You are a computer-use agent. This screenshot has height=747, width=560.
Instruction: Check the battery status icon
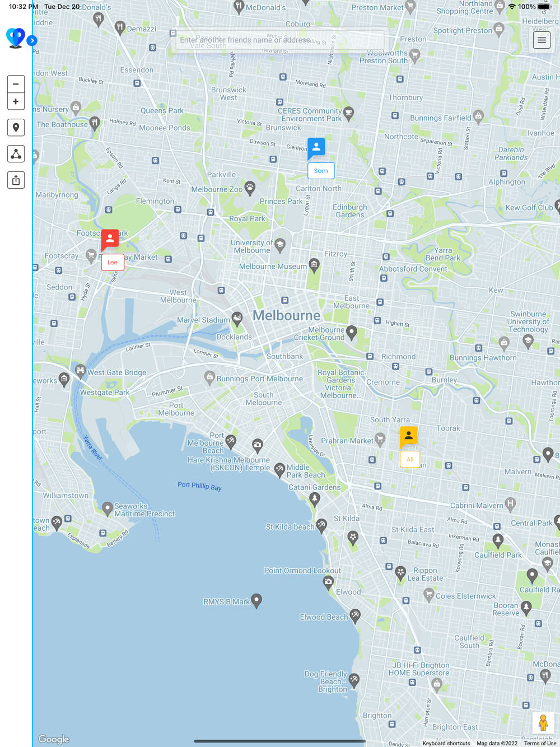(544, 7)
